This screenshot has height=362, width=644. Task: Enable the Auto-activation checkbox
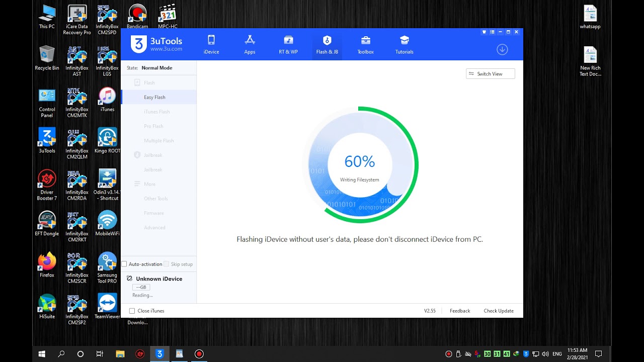pyautogui.click(x=124, y=264)
